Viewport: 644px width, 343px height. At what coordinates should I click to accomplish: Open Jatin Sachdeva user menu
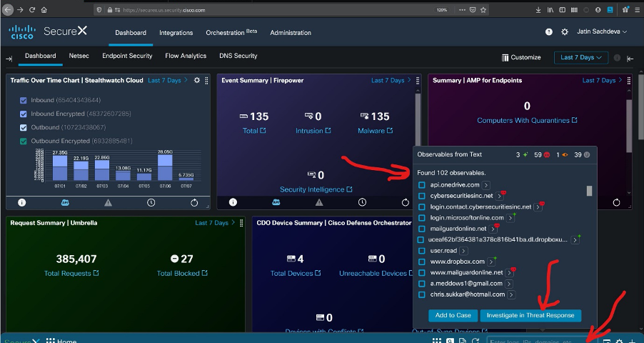pos(602,31)
